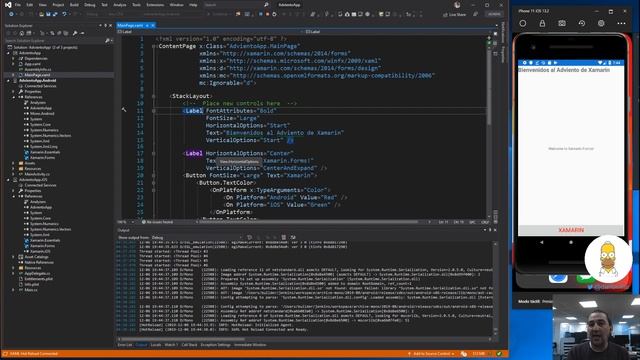Image resolution: width=640 pixels, height=360 pixels.
Task: Click the editor zoom level dropdown
Action: click(126, 222)
